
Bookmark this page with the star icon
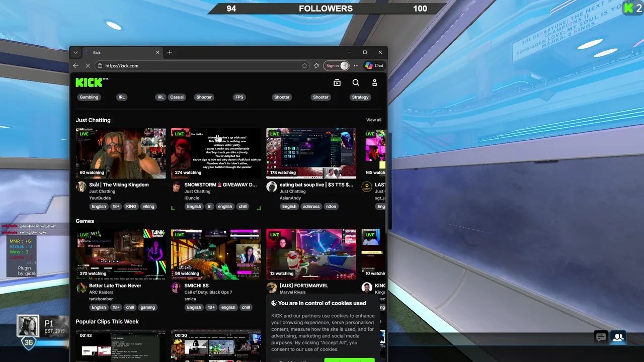click(304, 65)
